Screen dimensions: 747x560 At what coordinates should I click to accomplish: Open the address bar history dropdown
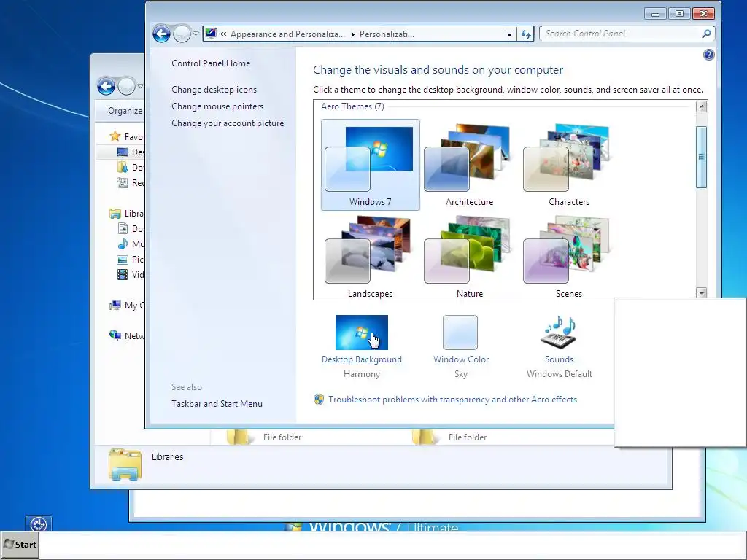(509, 34)
